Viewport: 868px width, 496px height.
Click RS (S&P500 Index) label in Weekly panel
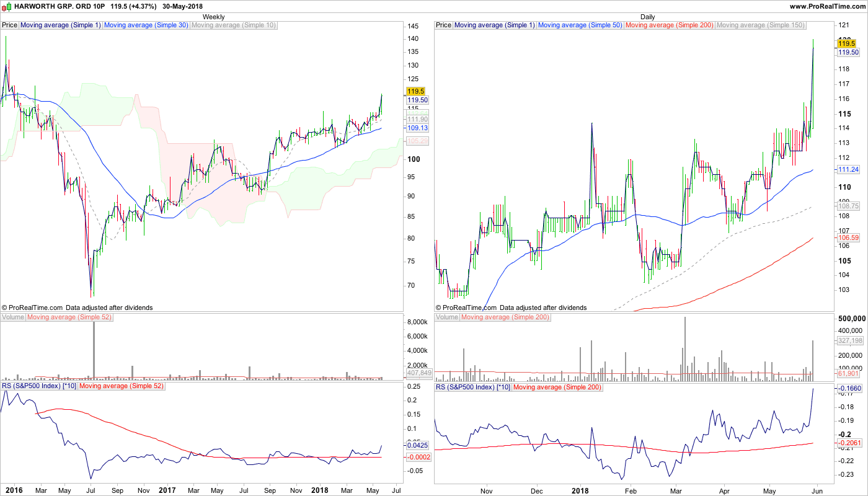point(40,386)
